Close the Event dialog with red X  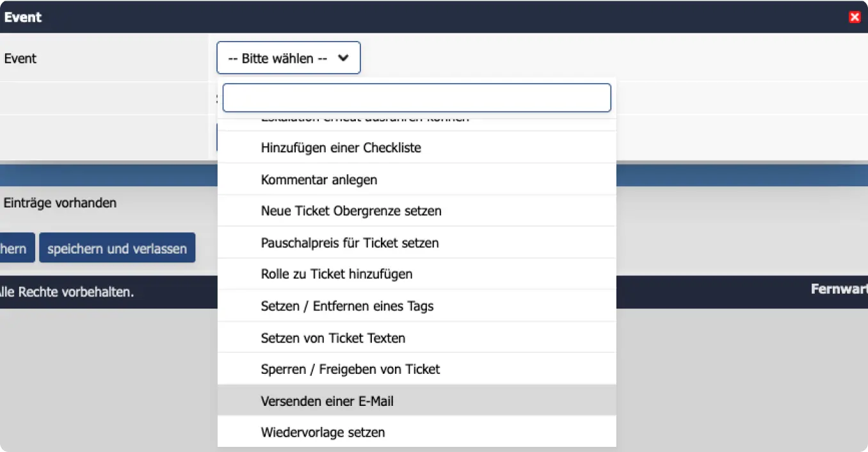coord(855,17)
